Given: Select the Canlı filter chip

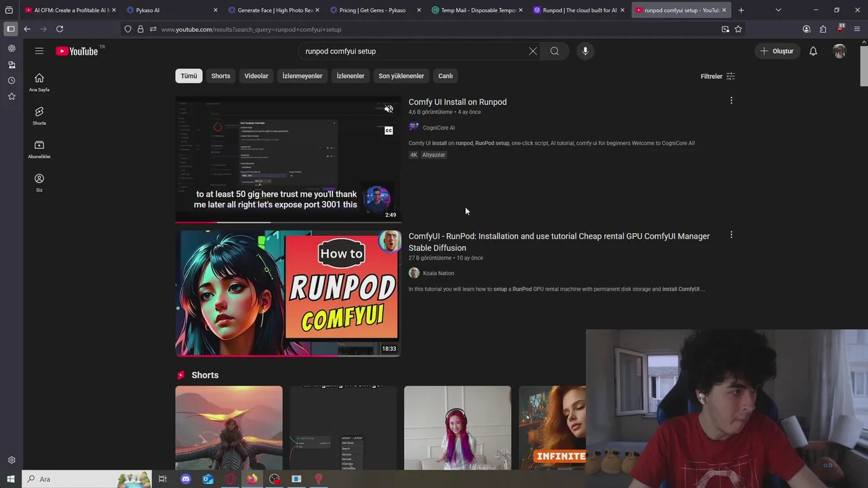Looking at the screenshot, I should pyautogui.click(x=446, y=76).
